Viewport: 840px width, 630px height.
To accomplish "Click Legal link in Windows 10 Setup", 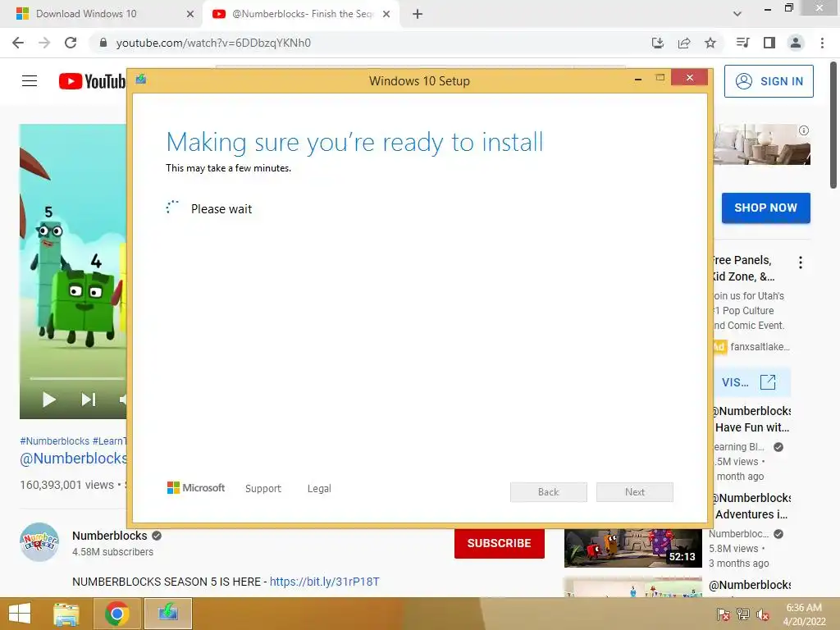I will (x=319, y=489).
